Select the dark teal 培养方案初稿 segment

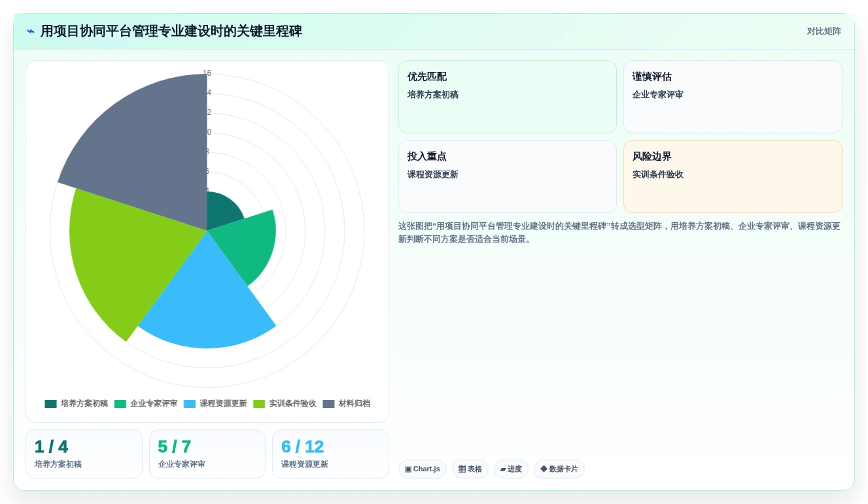222,210
